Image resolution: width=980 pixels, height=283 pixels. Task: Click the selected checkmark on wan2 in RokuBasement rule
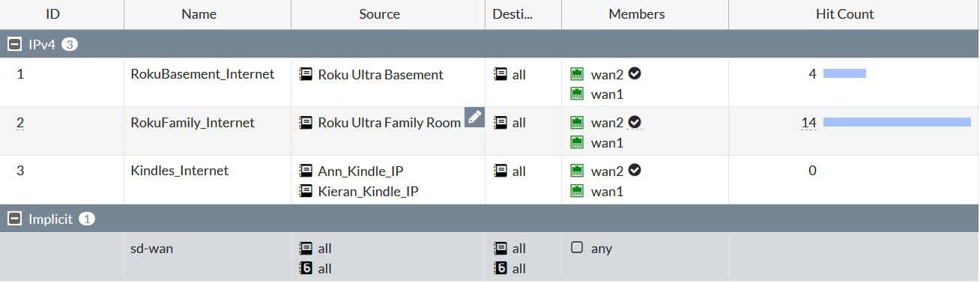tap(635, 73)
